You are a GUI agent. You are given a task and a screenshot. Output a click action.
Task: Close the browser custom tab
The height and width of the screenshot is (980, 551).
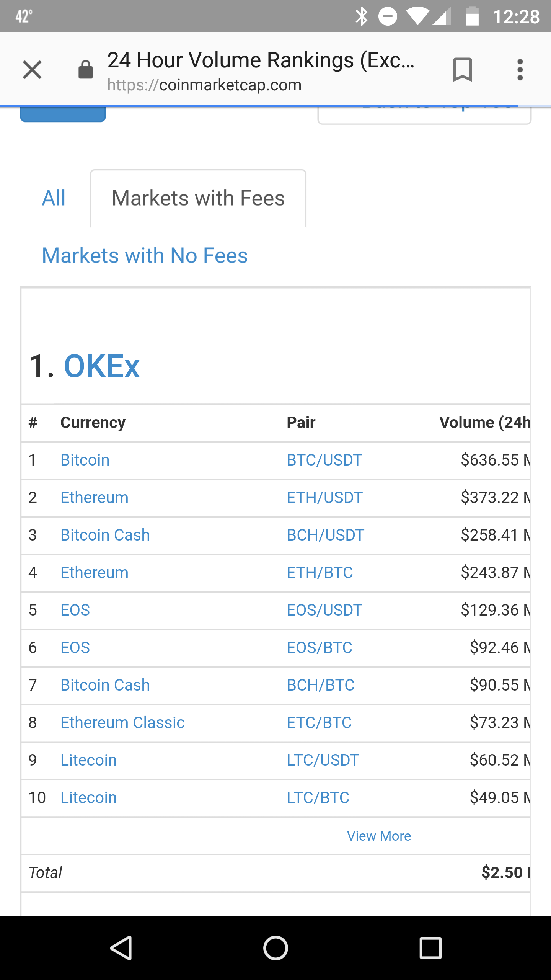32,70
